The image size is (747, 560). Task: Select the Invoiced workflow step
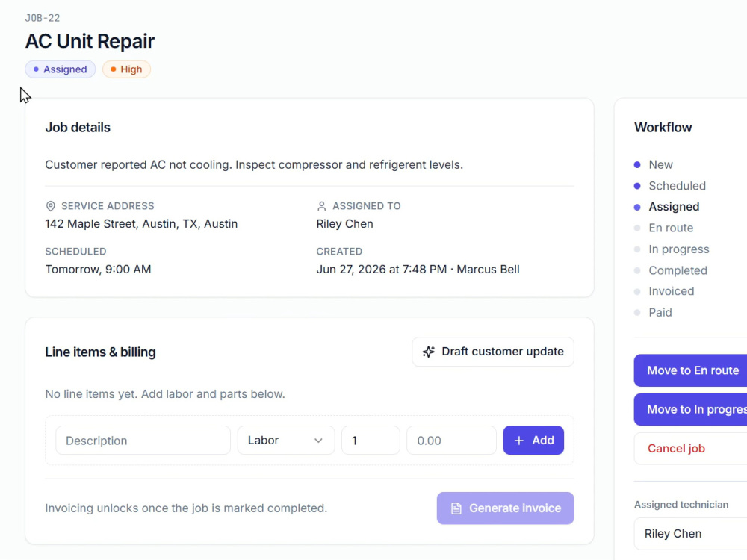[x=672, y=291]
